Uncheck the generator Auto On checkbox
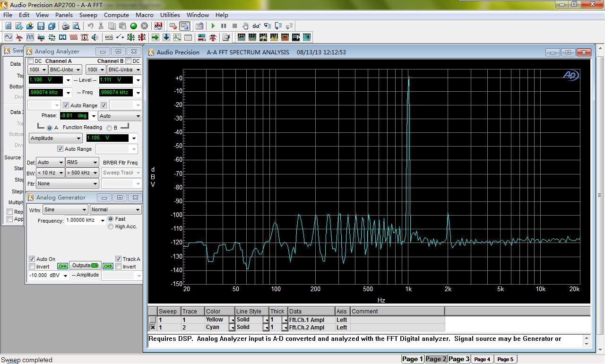605x364 pixels. (x=32, y=259)
